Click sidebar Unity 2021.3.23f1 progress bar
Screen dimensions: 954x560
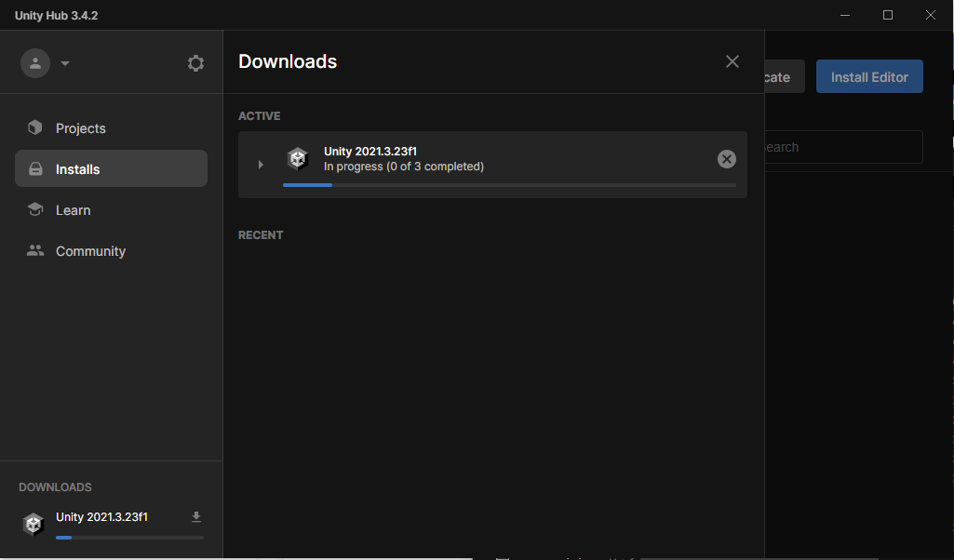click(129, 538)
